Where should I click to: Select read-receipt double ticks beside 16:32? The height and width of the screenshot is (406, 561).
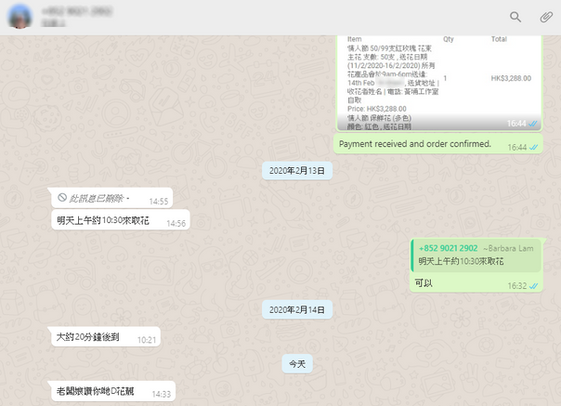click(533, 286)
